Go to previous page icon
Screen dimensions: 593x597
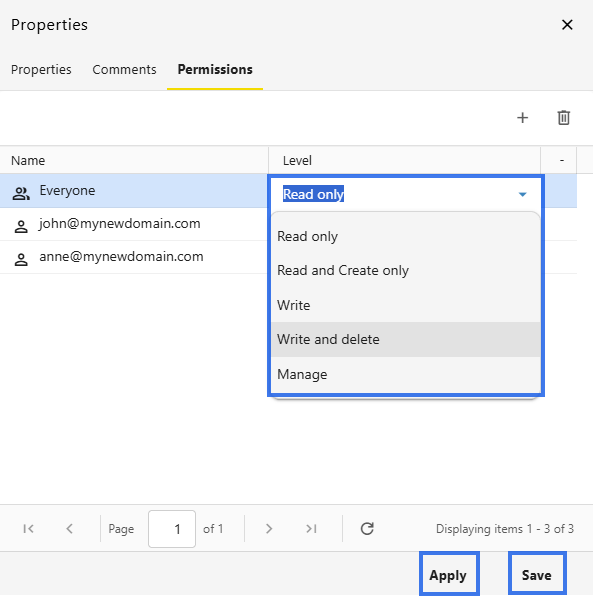pyautogui.click(x=69, y=529)
